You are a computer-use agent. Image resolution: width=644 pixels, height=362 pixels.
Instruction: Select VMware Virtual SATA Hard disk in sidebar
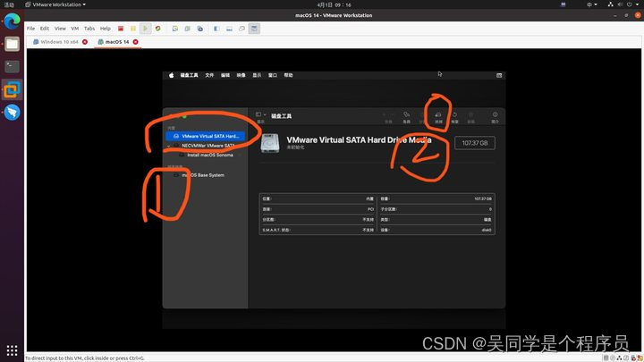pos(206,136)
